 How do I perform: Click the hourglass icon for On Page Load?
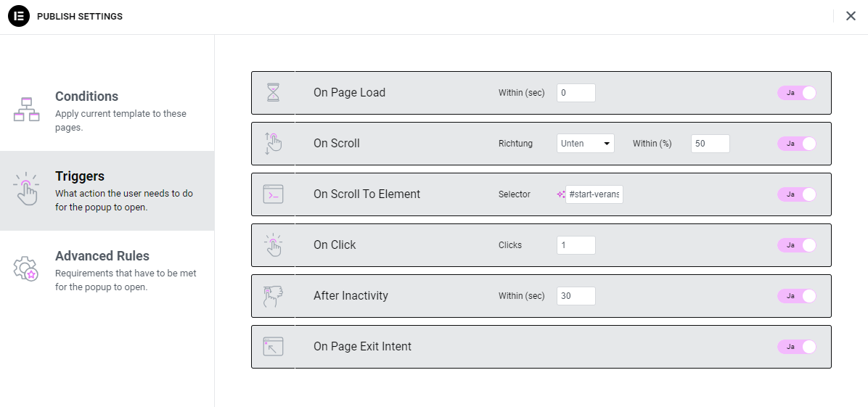point(273,93)
